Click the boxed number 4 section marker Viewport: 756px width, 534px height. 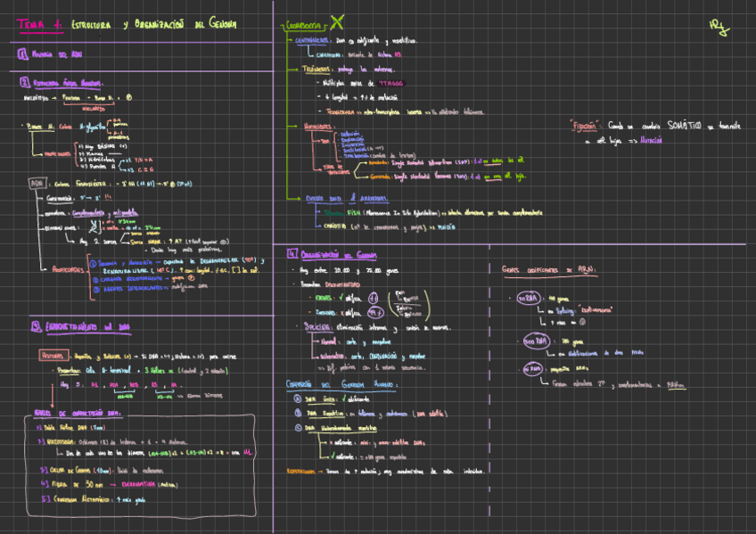tap(291, 252)
